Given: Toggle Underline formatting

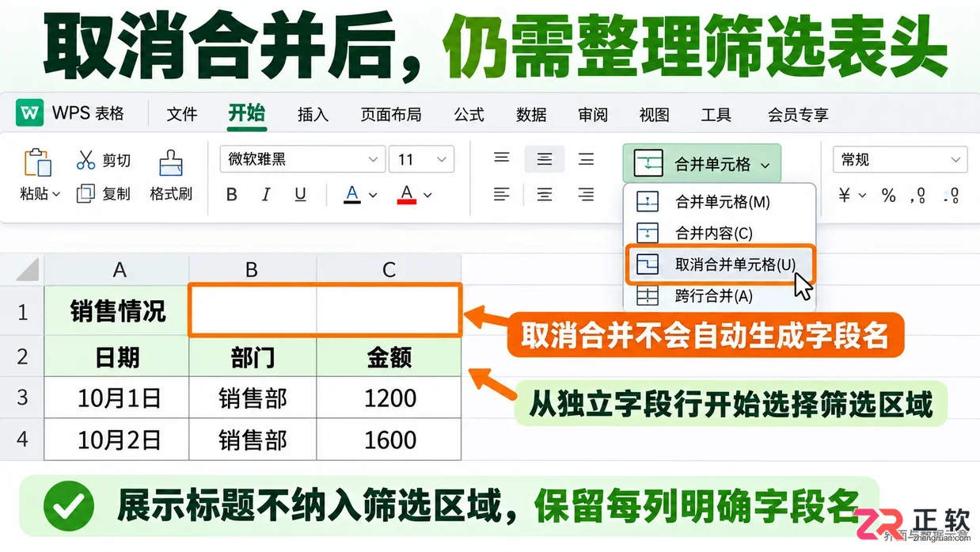Looking at the screenshot, I should 300,194.
